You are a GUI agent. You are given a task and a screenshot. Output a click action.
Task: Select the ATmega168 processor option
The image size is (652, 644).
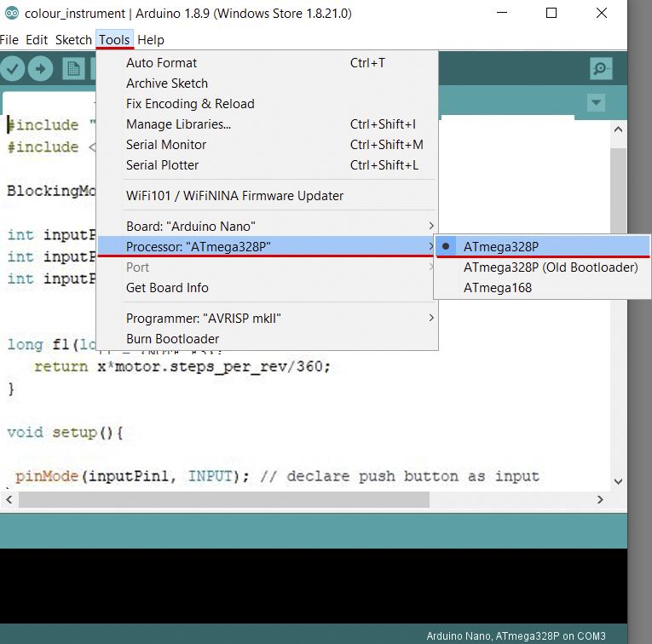pos(542,288)
